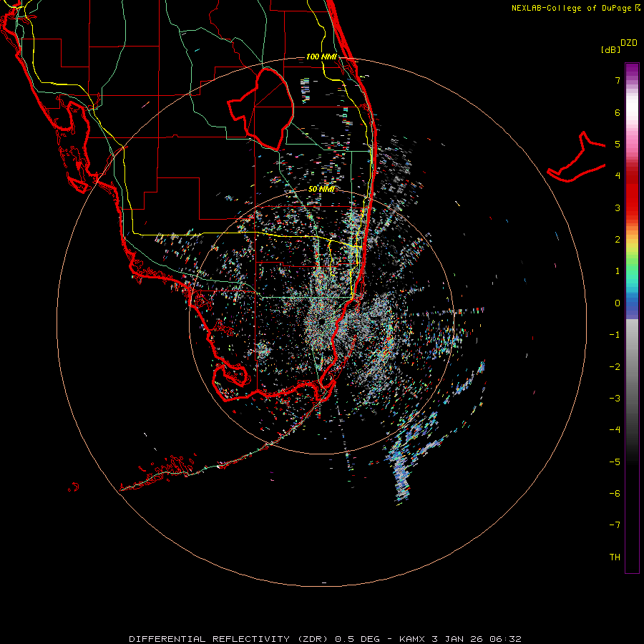
Task: Click the 7 value on the color scale
Action: point(618,80)
